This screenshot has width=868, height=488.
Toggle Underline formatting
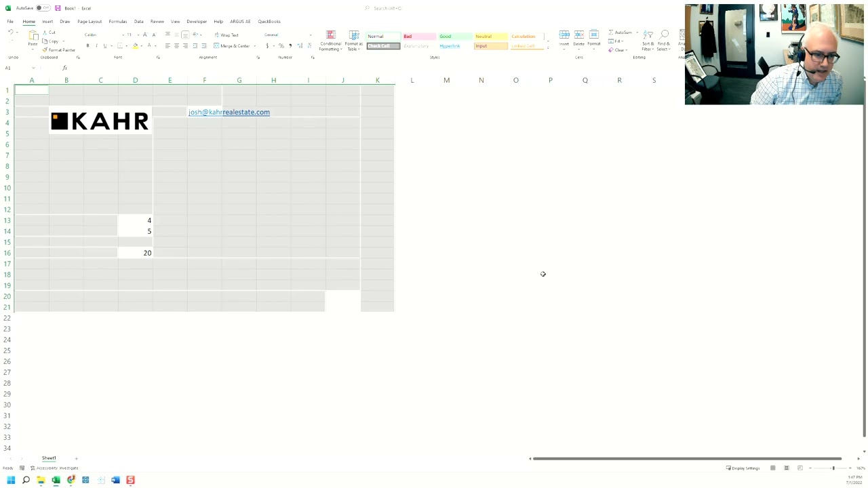click(x=104, y=45)
